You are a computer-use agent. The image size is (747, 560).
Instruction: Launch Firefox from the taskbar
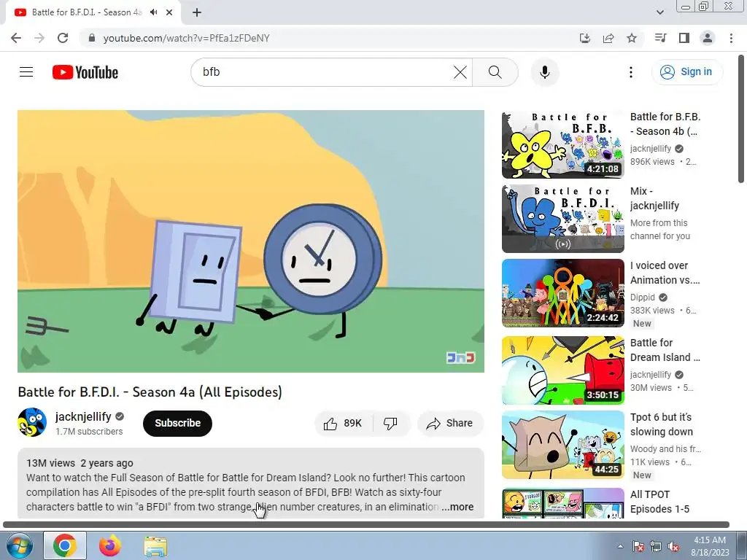[x=110, y=545]
